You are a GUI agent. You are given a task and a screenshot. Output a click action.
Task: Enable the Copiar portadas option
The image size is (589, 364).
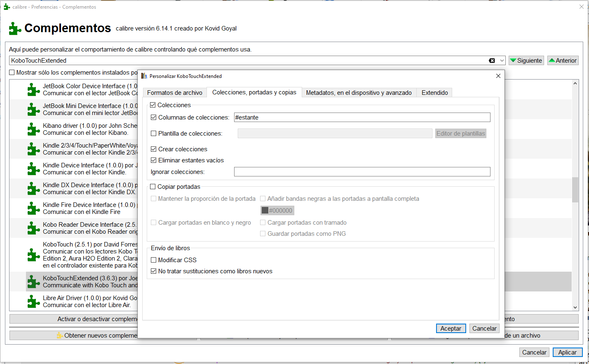point(153,187)
